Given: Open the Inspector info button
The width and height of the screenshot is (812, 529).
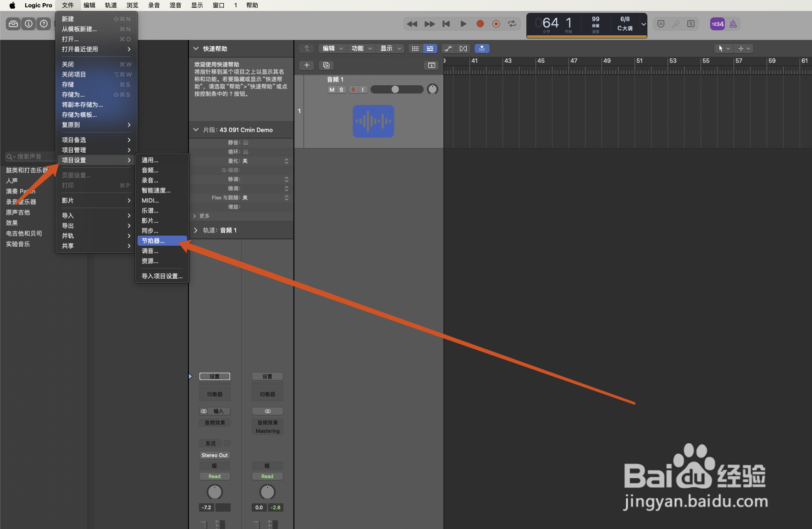Looking at the screenshot, I should pos(29,24).
